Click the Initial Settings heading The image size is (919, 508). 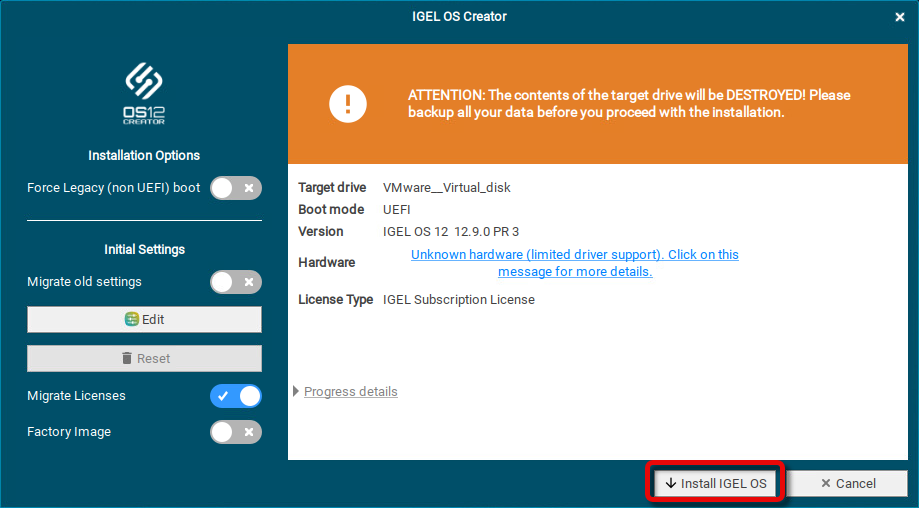(x=144, y=249)
